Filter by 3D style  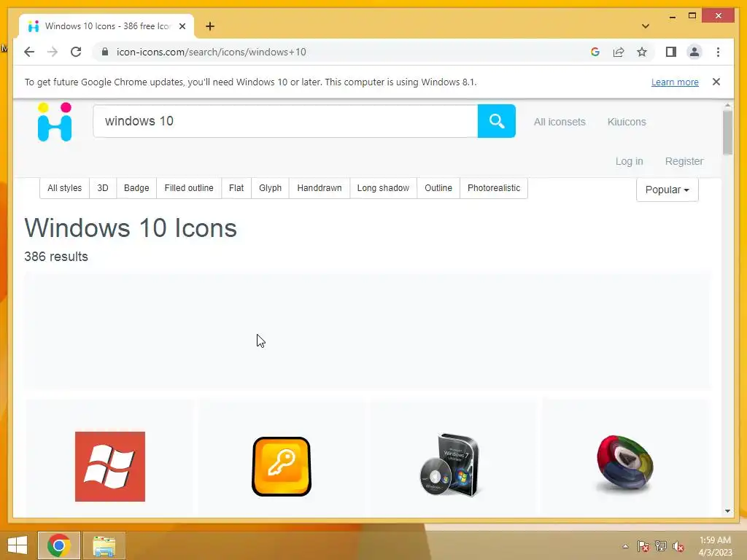tap(102, 188)
